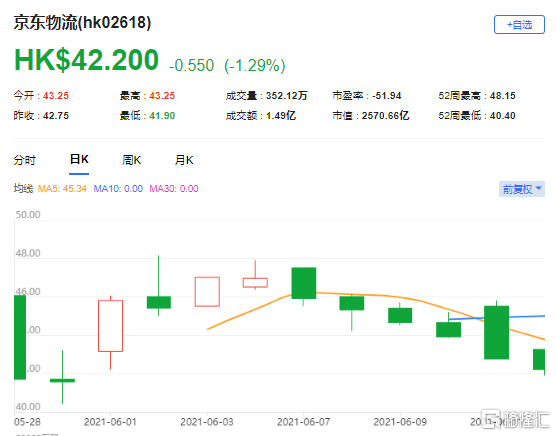
Task: Open the 月K monthly chart tab
Action: (x=184, y=160)
